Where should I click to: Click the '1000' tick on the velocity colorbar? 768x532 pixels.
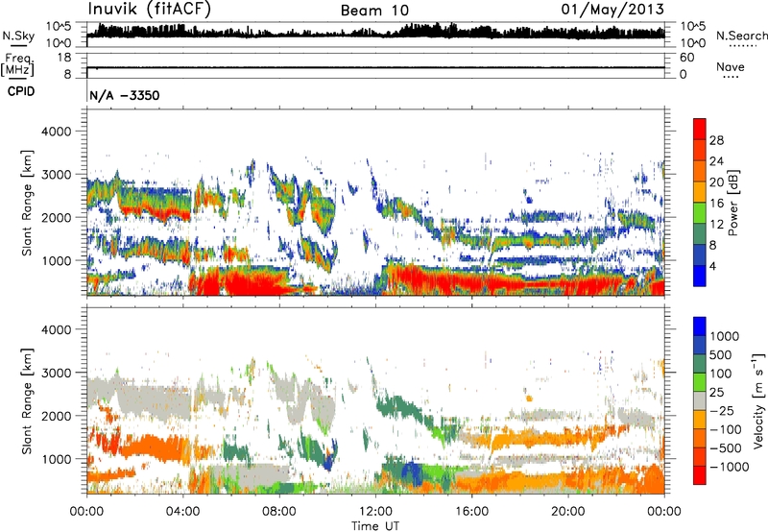pos(725,336)
